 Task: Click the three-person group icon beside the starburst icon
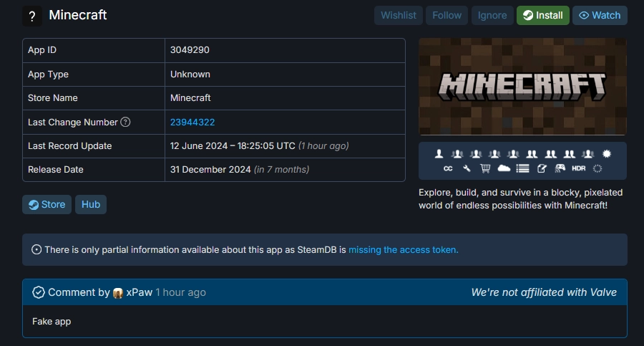pos(588,154)
